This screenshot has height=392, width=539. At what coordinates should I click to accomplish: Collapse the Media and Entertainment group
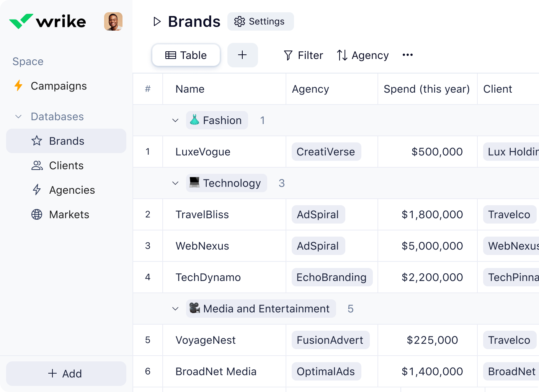coord(175,309)
